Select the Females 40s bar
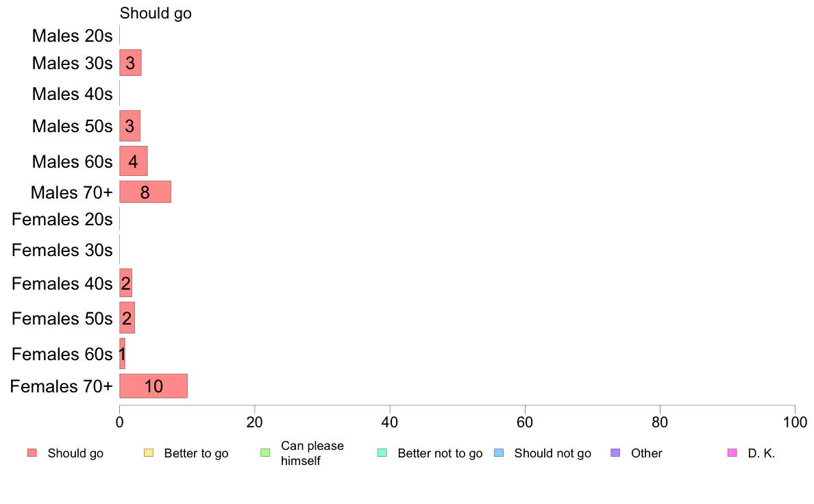Screen dimensions: 814x504 (x=125, y=283)
